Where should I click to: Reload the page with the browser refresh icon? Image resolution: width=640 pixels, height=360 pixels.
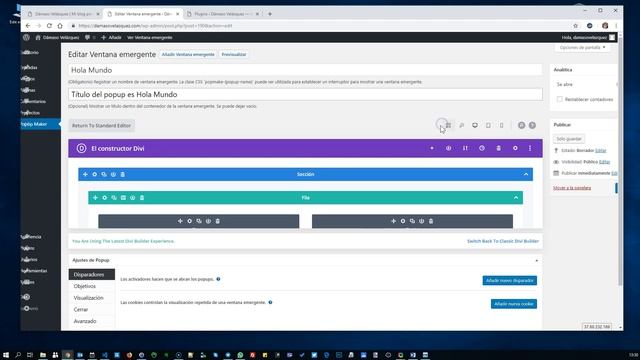49,25
